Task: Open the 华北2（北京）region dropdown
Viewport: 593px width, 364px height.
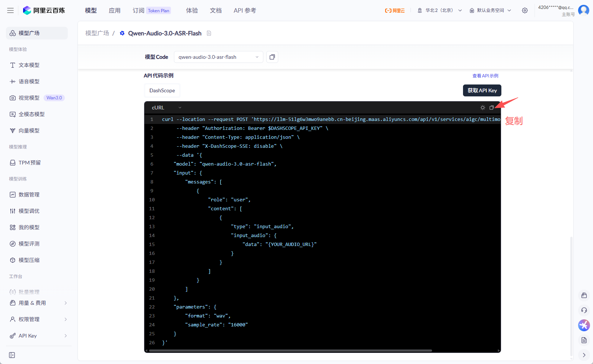Action: (x=440, y=10)
